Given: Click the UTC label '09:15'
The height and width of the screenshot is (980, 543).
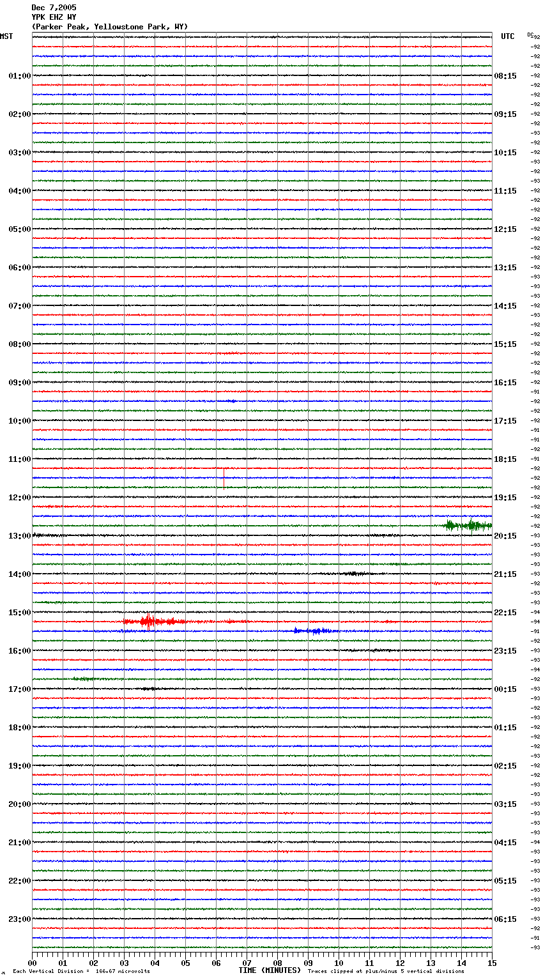Looking at the screenshot, I should 505,114.
